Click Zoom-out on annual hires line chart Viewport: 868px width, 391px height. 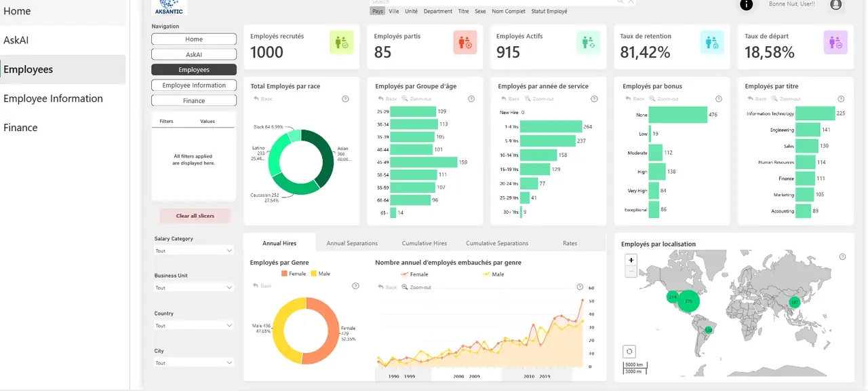click(x=416, y=287)
